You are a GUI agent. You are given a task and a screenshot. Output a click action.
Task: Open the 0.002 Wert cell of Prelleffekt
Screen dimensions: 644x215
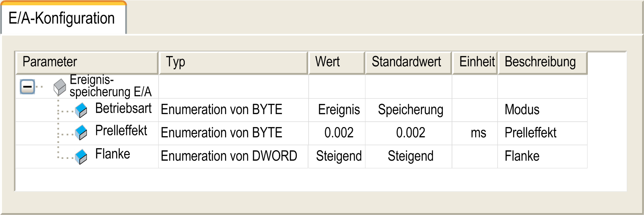[337, 133]
